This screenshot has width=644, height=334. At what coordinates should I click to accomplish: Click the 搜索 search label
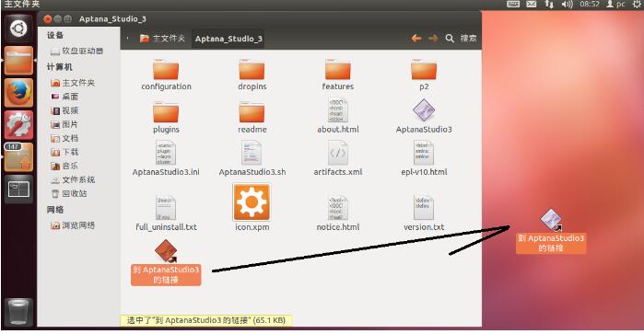468,39
